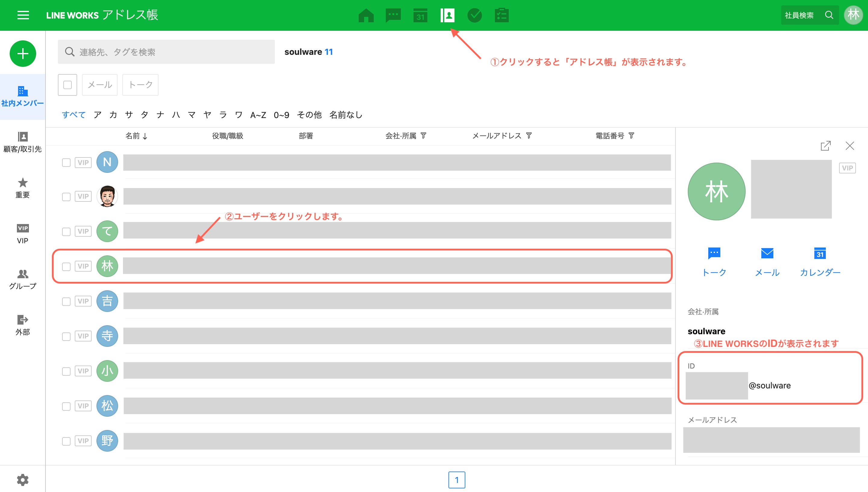The width and height of the screenshot is (868, 492).
Task: Filter contacts by カ kana tab
Action: point(113,115)
